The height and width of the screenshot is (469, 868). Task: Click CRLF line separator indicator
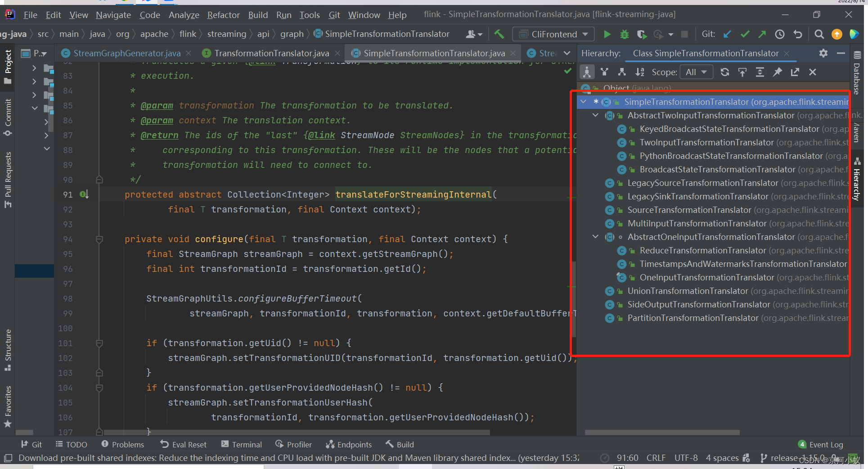click(656, 458)
